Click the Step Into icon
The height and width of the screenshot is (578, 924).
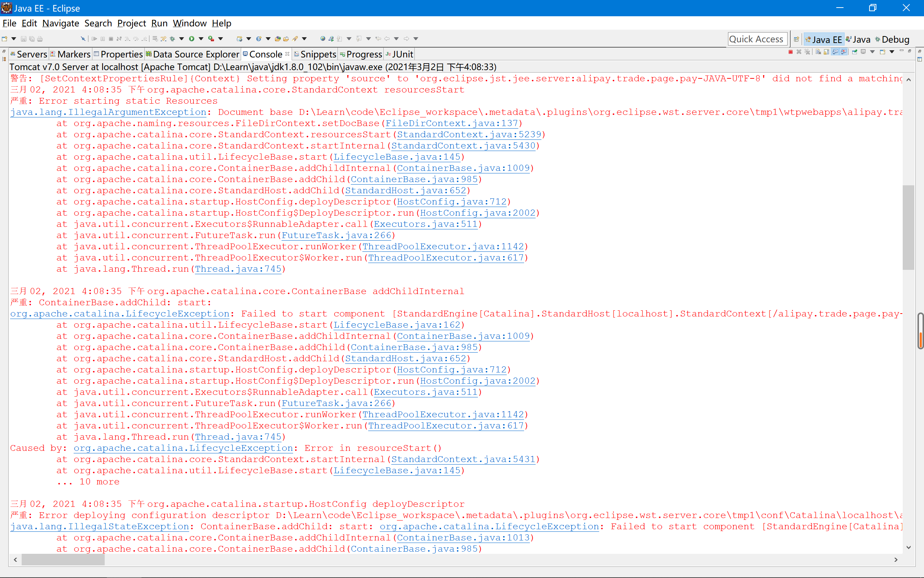point(127,39)
